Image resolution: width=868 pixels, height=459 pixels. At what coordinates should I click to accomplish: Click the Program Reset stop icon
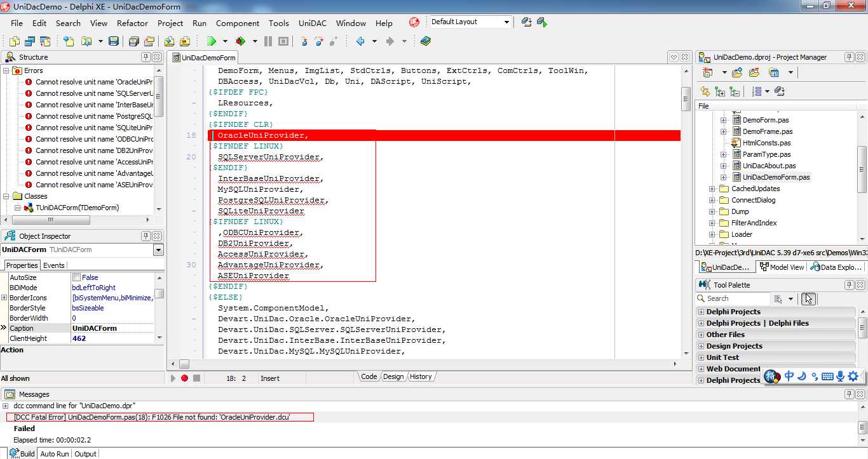(x=283, y=41)
